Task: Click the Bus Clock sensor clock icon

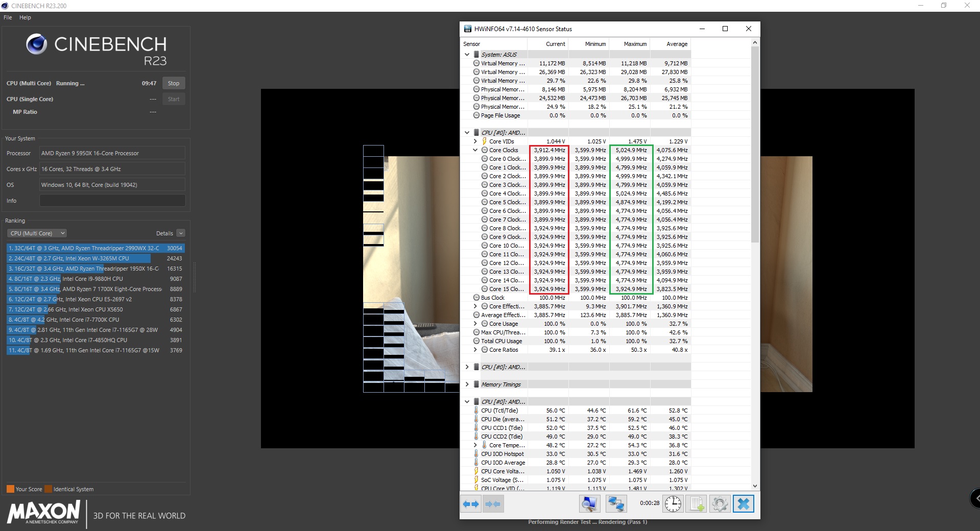Action: point(476,298)
